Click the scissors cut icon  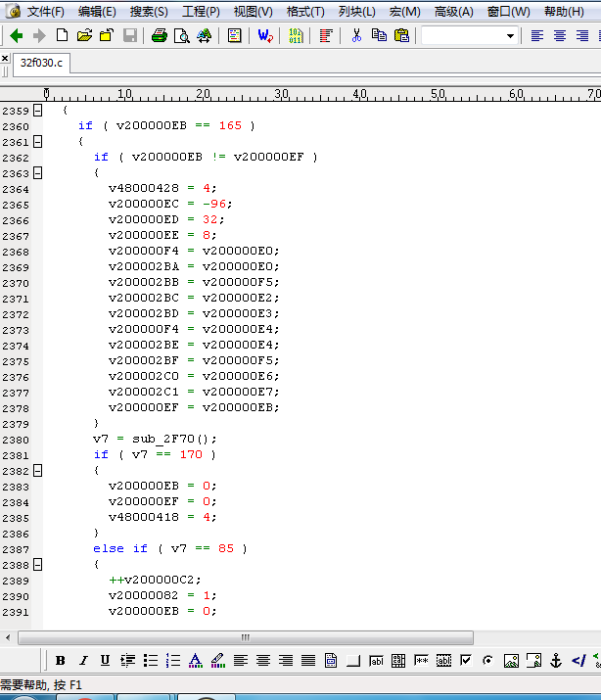[x=356, y=36]
